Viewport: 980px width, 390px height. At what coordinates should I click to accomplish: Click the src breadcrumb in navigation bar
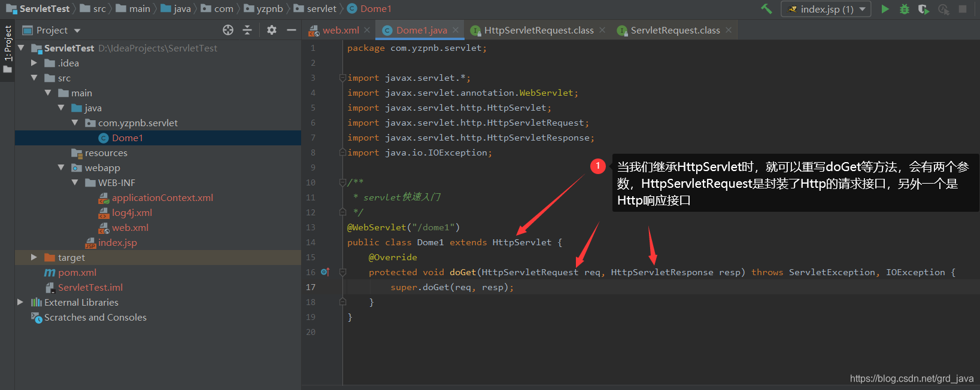coord(93,8)
